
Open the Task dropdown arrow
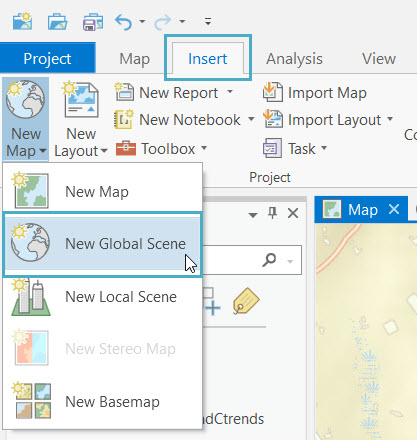click(324, 147)
